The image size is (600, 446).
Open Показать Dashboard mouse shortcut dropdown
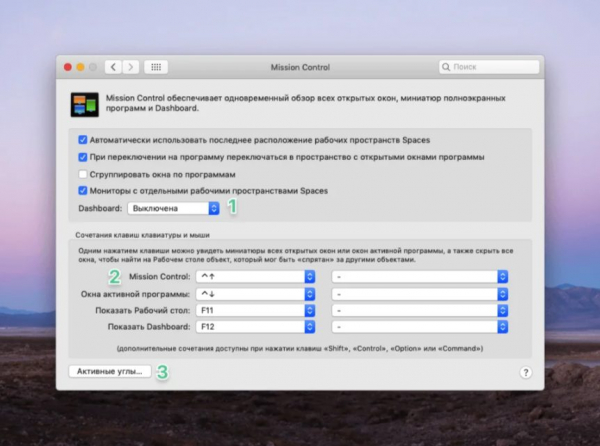pyautogui.click(x=420, y=327)
